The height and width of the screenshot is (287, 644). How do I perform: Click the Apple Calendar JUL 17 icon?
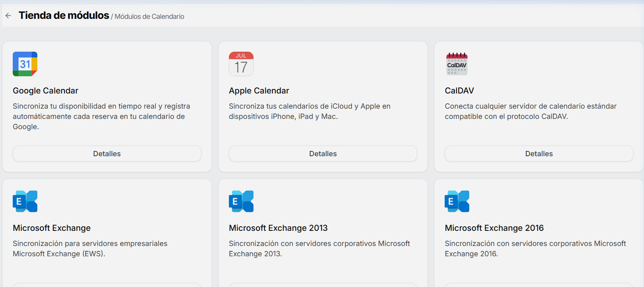click(x=241, y=64)
